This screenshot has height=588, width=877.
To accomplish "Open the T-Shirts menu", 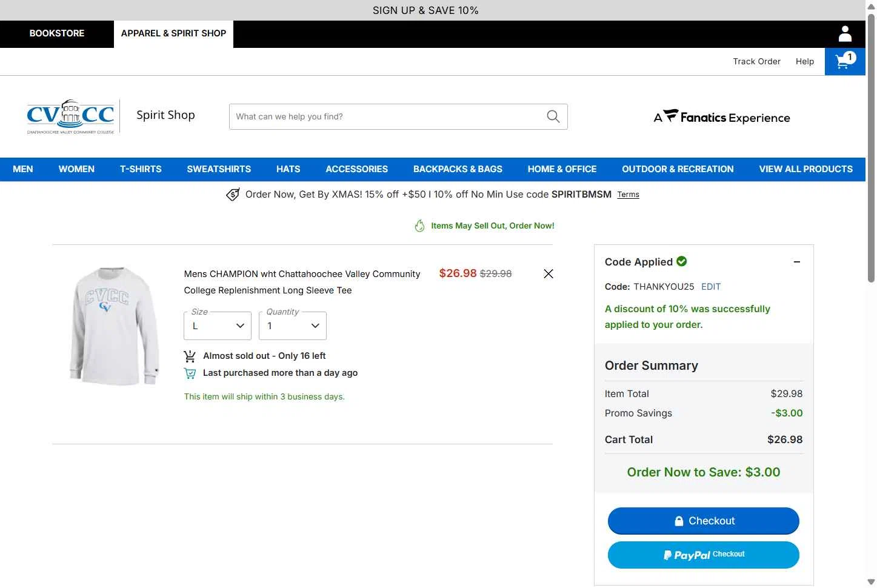I will [x=141, y=169].
